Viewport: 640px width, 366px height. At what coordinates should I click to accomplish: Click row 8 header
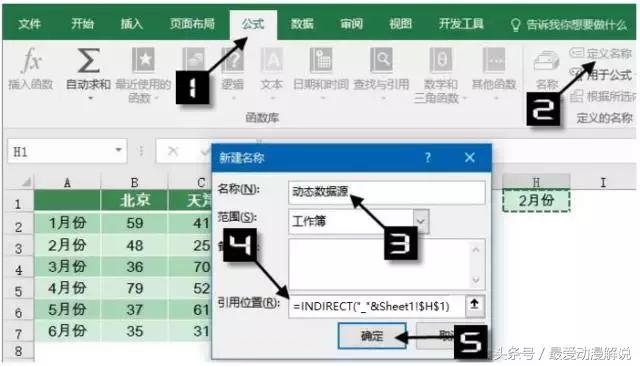18,351
